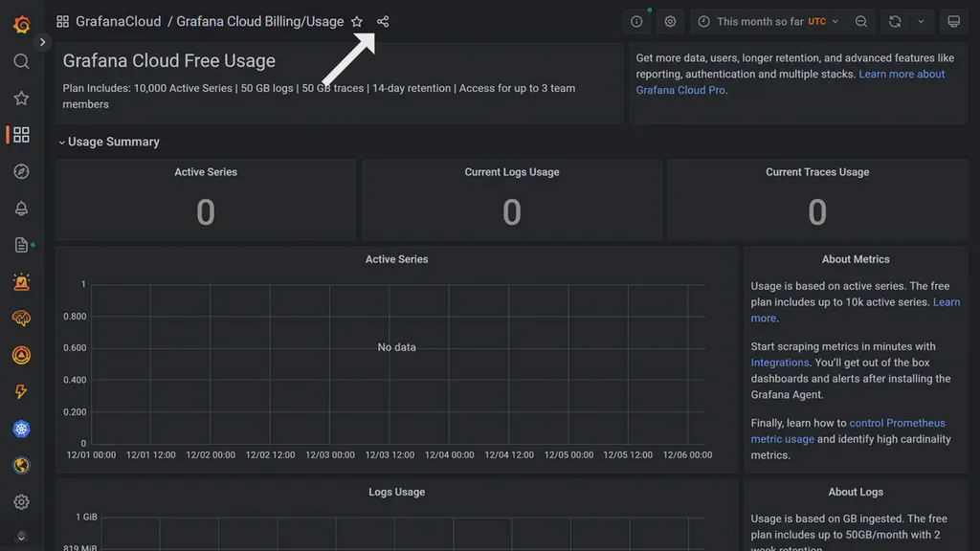
Task: Click the share dashboard icon
Action: [382, 21]
